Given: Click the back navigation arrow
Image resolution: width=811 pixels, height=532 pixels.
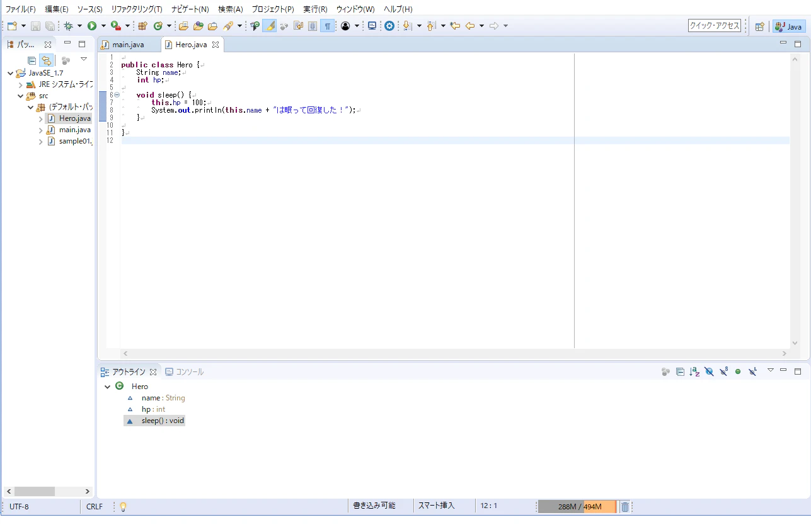Looking at the screenshot, I should click(x=470, y=26).
